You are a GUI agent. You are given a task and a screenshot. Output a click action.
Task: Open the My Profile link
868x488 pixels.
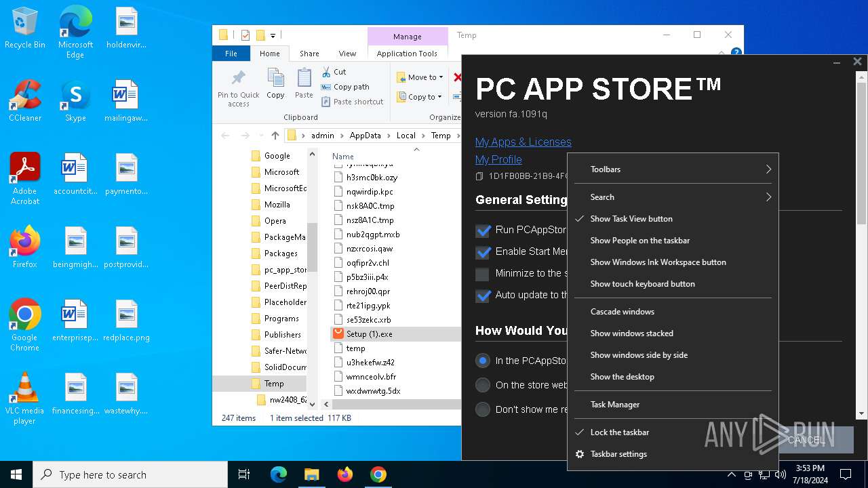coord(498,159)
